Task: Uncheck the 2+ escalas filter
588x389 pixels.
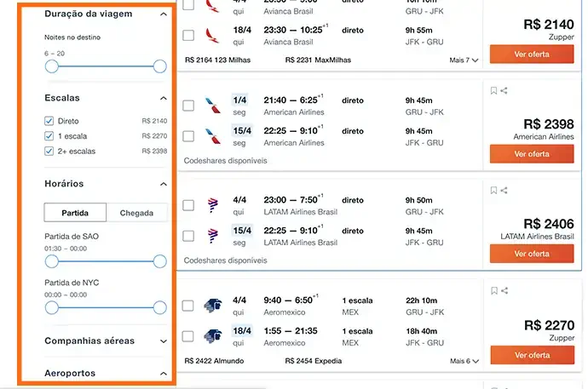Action: 49,152
